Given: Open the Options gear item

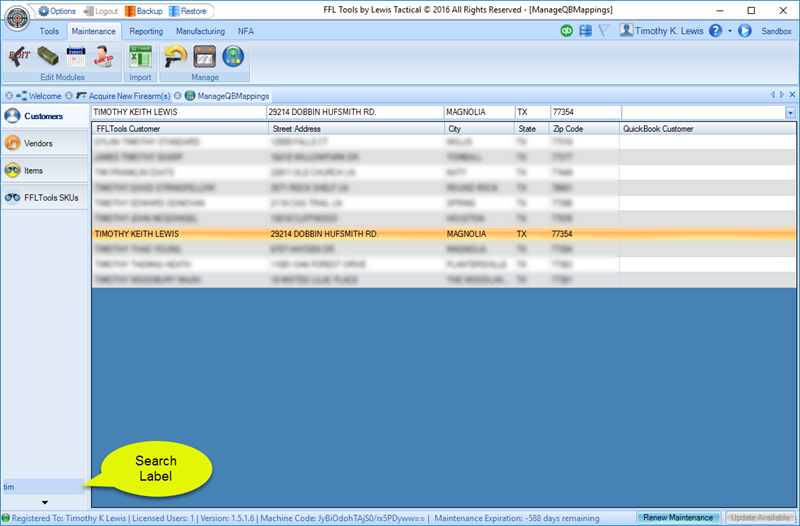Looking at the screenshot, I should point(57,11).
